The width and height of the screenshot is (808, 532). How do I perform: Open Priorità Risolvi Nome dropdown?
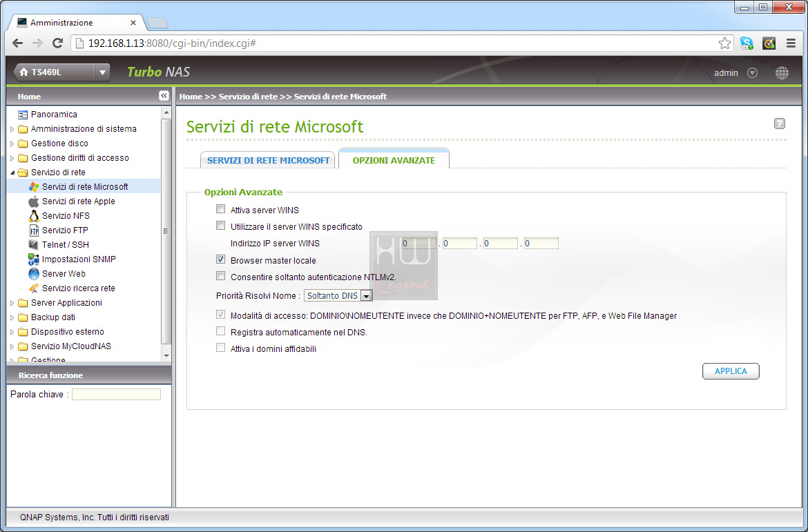coord(338,295)
